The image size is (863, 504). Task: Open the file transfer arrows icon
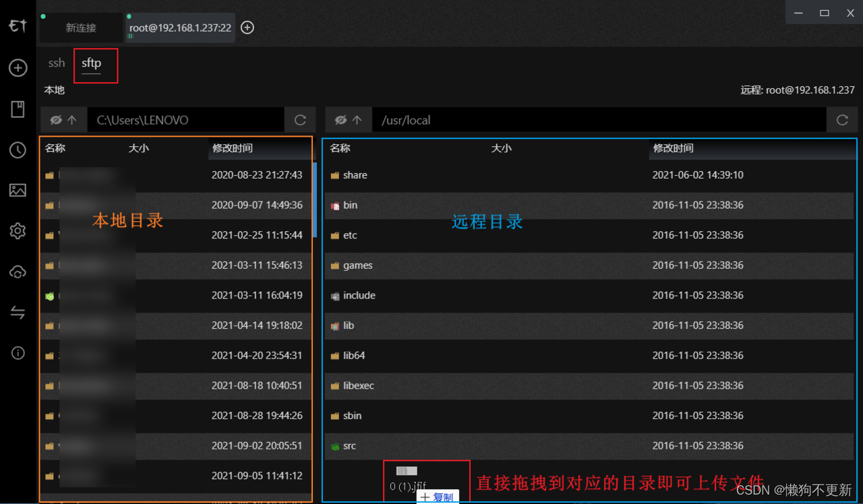[x=18, y=312]
